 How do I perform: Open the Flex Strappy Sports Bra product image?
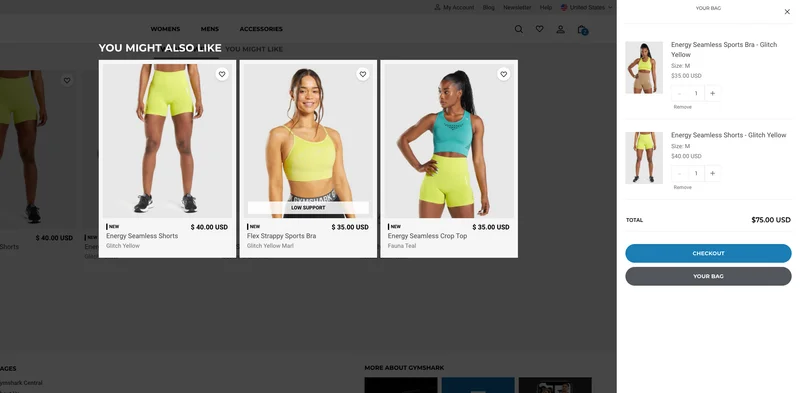click(308, 141)
